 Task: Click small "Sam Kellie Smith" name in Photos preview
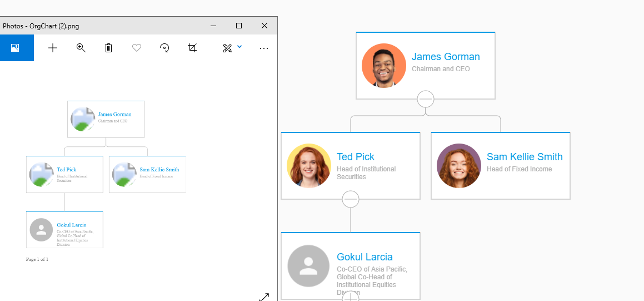click(x=159, y=169)
